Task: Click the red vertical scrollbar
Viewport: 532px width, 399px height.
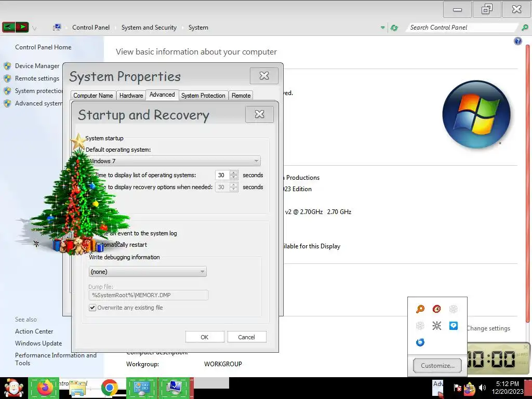Action: coord(528,183)
